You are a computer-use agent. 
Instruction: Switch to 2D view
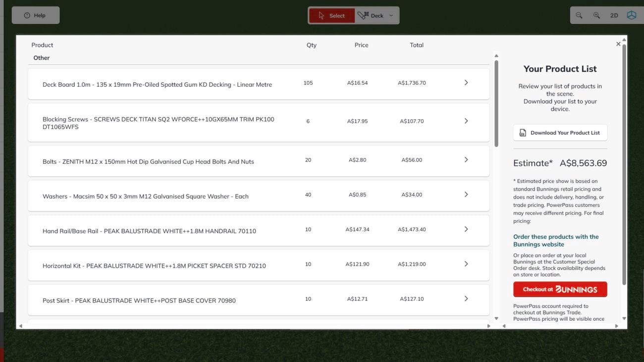(614, 15)
